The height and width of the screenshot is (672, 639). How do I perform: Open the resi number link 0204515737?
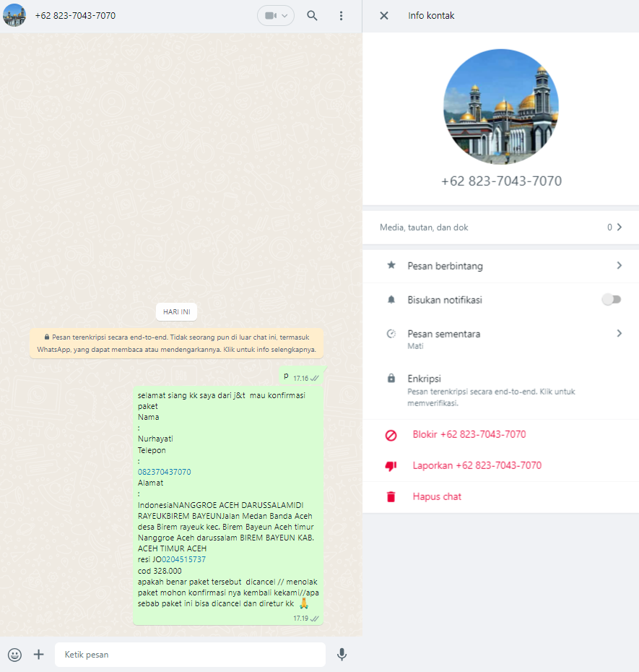coord(183,559)
